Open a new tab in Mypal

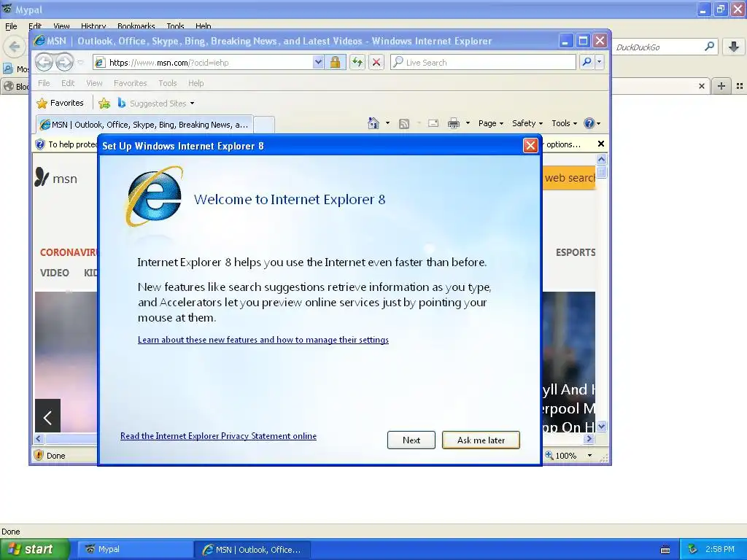(x=721, y=86)
